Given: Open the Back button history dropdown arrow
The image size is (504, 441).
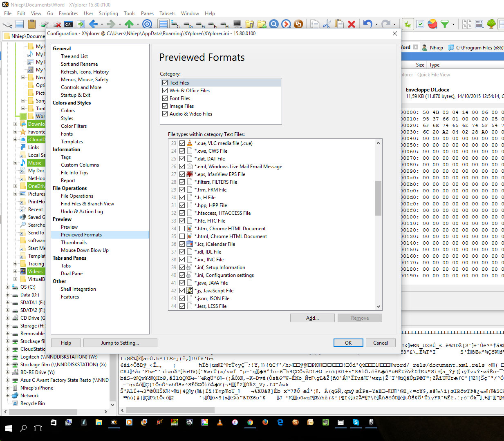Looking at the screenshot, I should [102, 24].
